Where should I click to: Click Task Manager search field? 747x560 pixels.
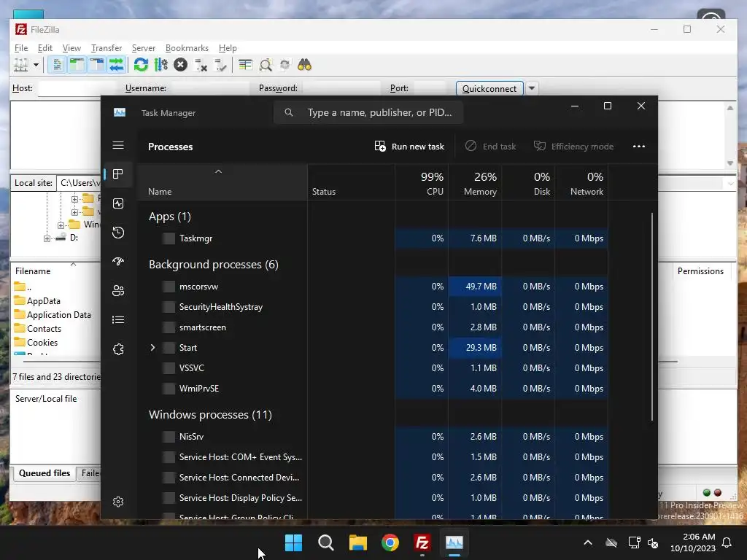click(x=368, y=113)
